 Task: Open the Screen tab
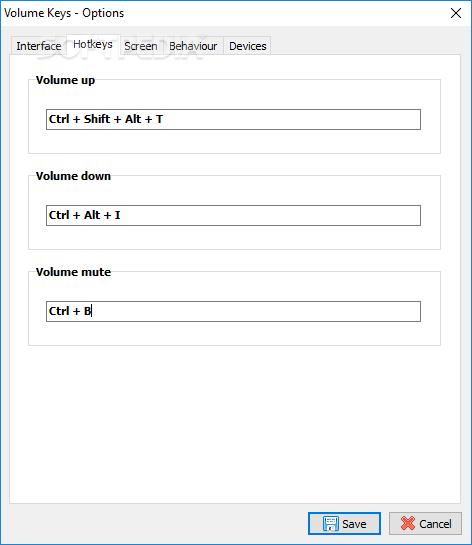point(141,46)
